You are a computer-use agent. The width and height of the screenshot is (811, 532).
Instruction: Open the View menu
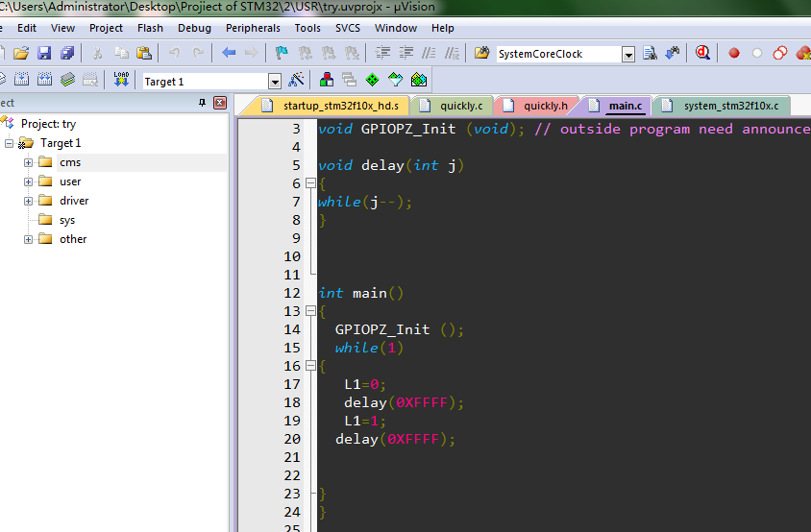[x=62, y=28]
